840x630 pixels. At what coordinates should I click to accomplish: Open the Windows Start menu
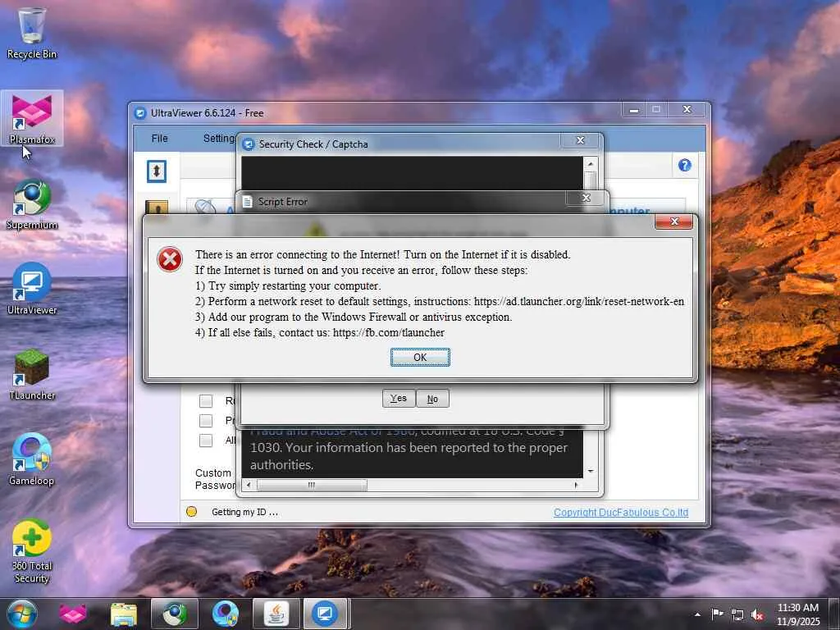pos(22,614)
